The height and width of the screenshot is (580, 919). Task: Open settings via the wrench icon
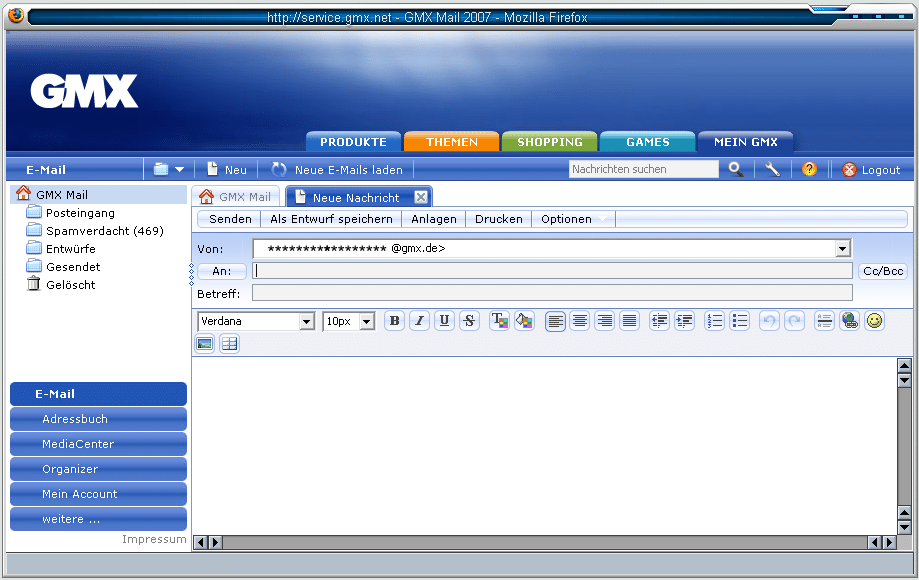click(772, 169)
